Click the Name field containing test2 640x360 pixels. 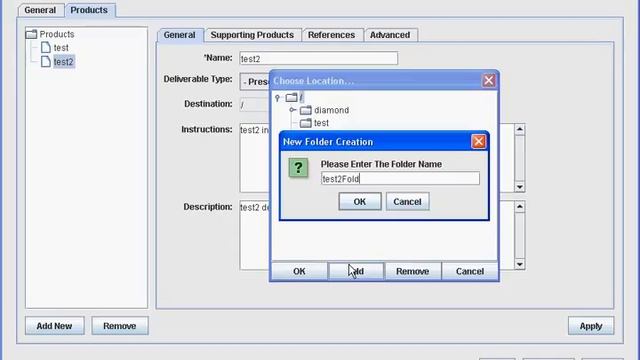tap(318, 58)
